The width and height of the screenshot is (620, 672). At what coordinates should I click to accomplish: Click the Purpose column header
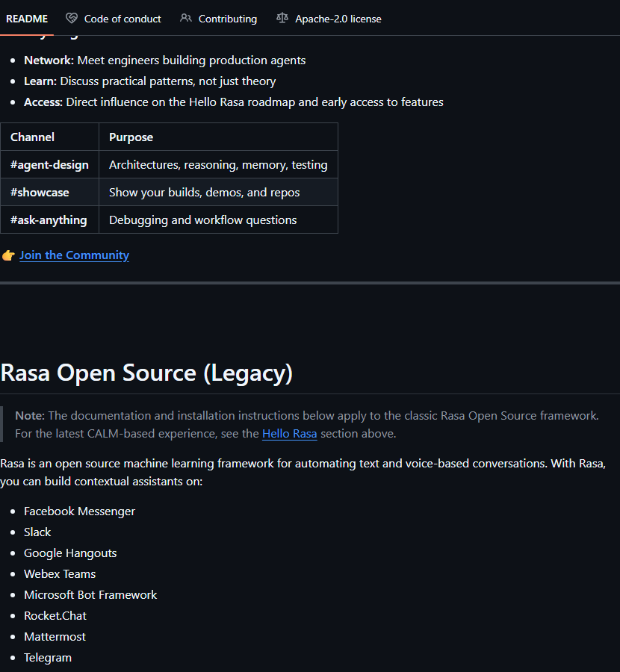pyautogui.click(x=218, y=137)
